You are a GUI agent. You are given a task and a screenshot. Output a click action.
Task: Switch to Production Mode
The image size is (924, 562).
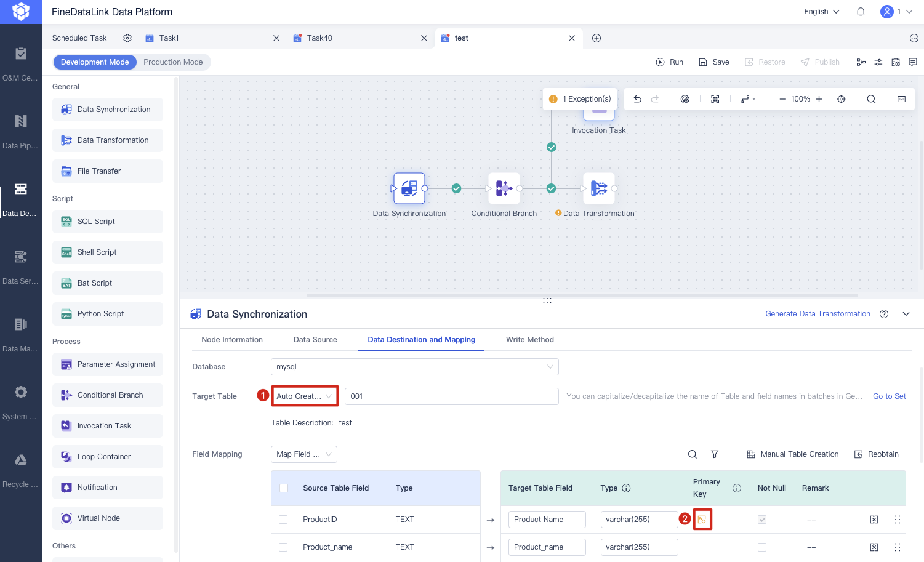[x=173, y=62]
